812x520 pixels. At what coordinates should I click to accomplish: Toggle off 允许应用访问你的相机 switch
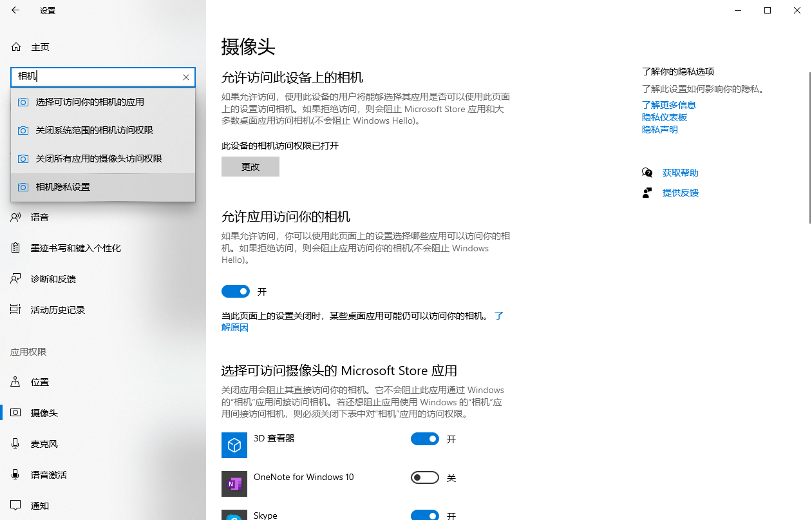click(236, 292)
